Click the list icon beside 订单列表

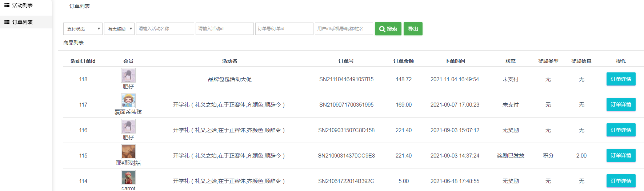7,22
